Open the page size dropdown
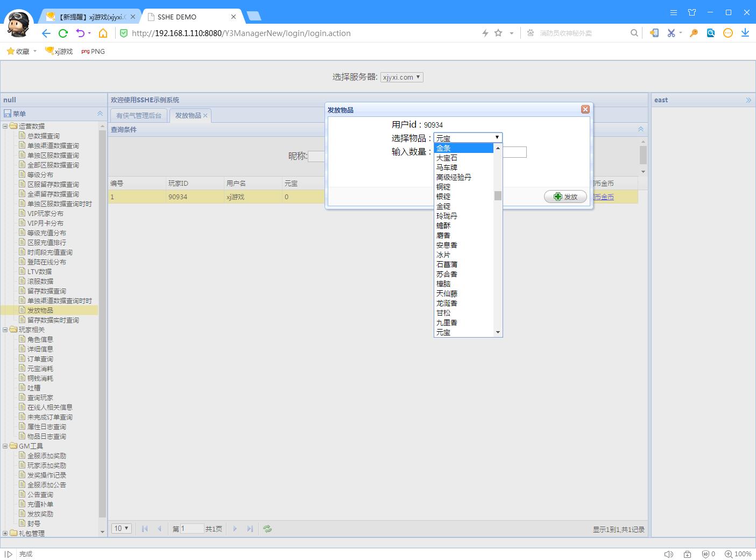756x560 pixels. point(122,528)
